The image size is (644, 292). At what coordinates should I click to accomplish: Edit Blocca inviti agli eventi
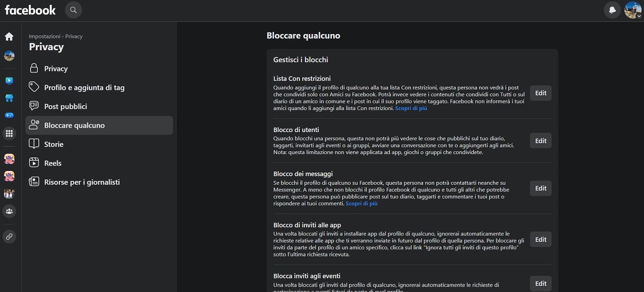point(541,283)
